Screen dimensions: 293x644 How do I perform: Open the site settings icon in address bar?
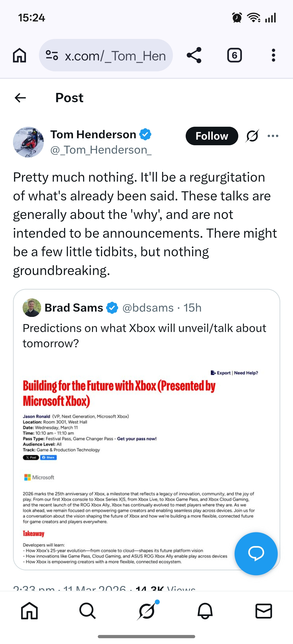52,55
